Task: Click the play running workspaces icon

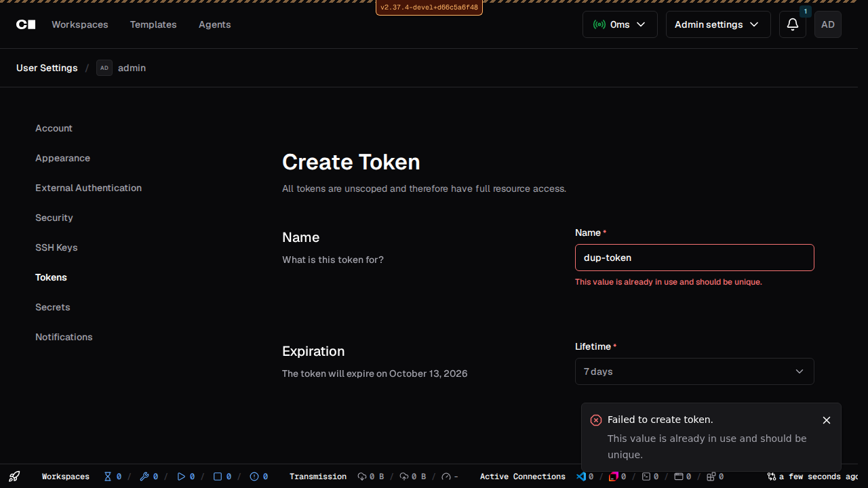Action: tap(181, 476)
